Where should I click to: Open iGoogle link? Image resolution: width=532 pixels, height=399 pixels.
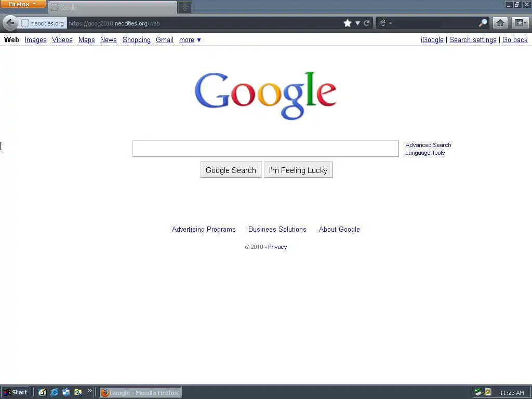432,40
